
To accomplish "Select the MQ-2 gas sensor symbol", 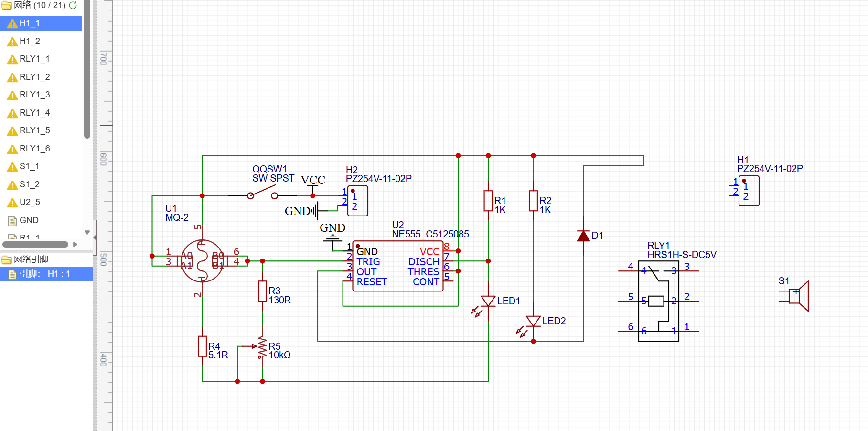I will point(202,261).
